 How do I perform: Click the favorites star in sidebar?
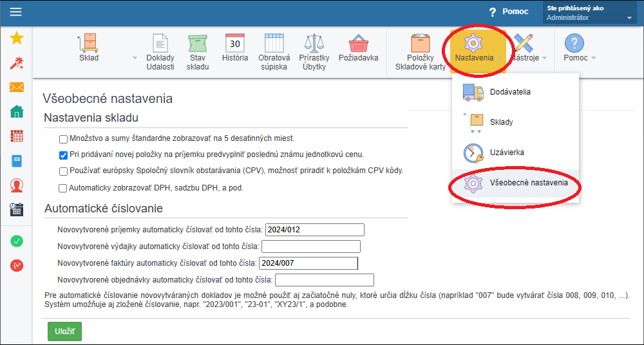(x=17, y=39)
